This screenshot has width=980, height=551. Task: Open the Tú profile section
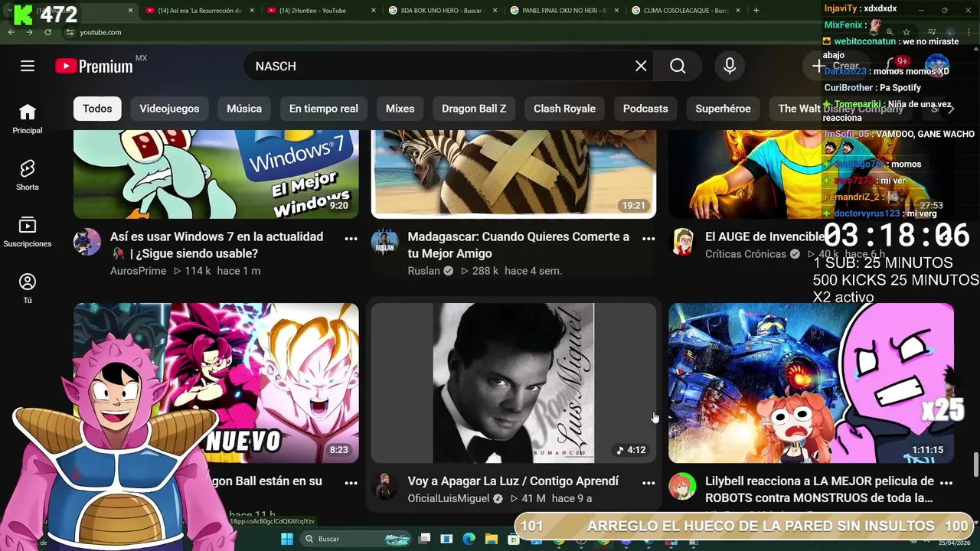[x=28, y=289]
